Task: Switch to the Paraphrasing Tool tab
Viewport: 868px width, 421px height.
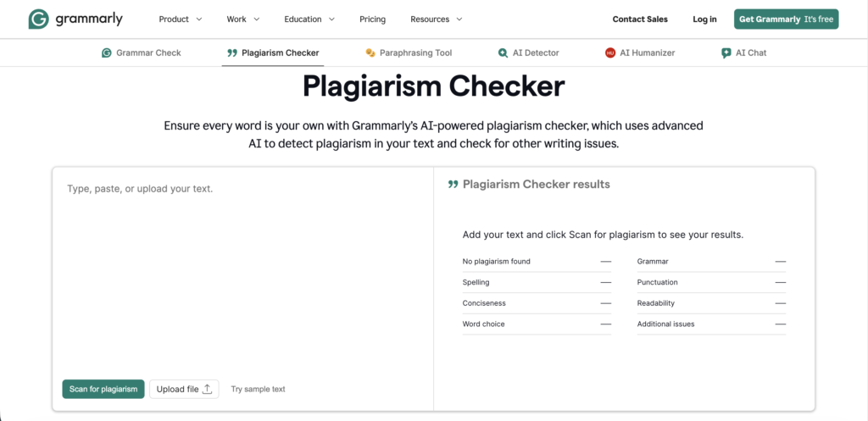Action: click(x=409, y=53)
